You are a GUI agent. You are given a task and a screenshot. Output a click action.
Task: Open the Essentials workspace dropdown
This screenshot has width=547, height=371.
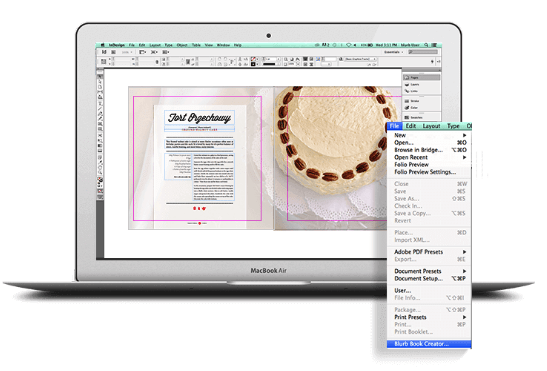coord(394,52)
